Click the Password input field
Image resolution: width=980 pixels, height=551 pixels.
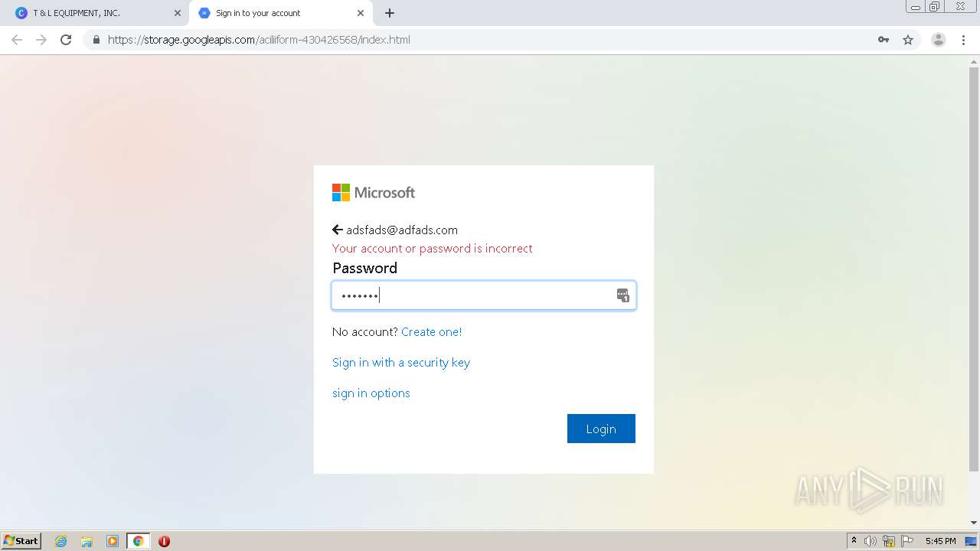point(484,295)
